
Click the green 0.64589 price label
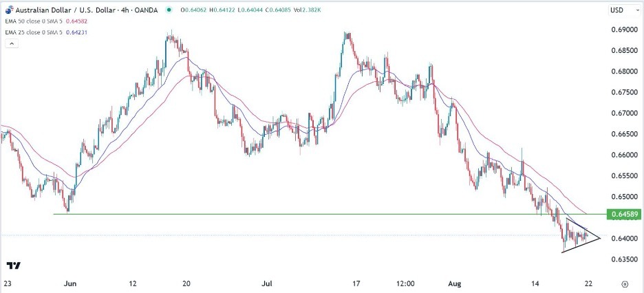(624, 214)
